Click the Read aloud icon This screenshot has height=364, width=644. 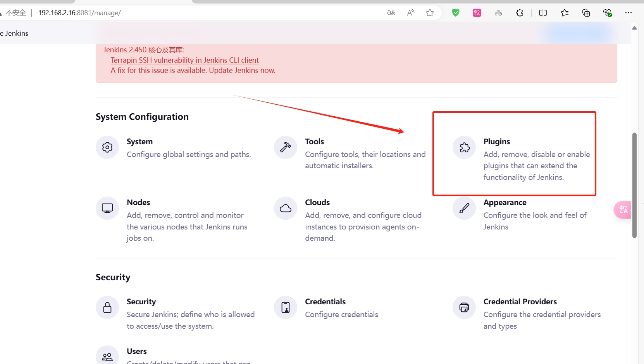pos(411,13)
